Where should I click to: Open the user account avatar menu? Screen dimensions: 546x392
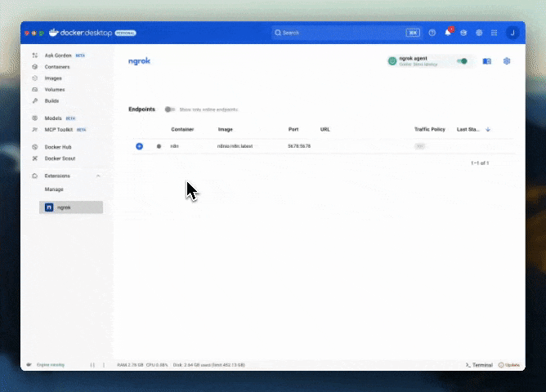(512, 33)
